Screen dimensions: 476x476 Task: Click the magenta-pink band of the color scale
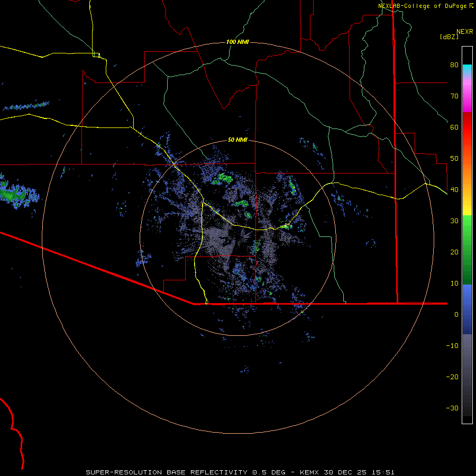(x=467, y=96)
